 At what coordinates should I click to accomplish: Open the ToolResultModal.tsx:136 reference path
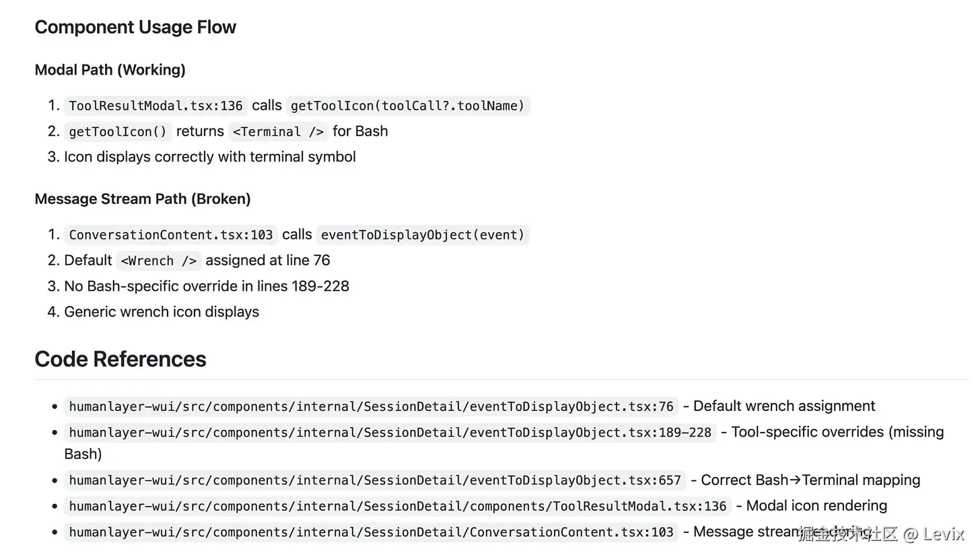398,506
